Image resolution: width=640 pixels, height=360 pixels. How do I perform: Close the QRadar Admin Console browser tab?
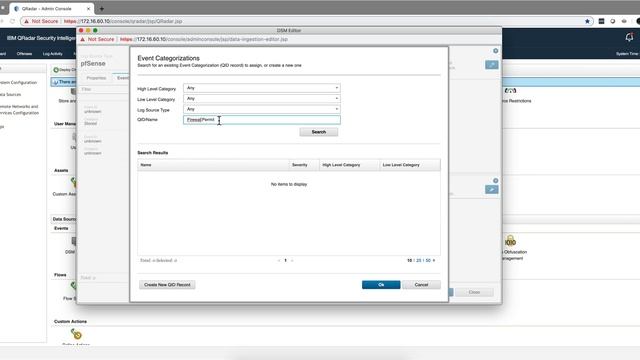tap(89, 9)
